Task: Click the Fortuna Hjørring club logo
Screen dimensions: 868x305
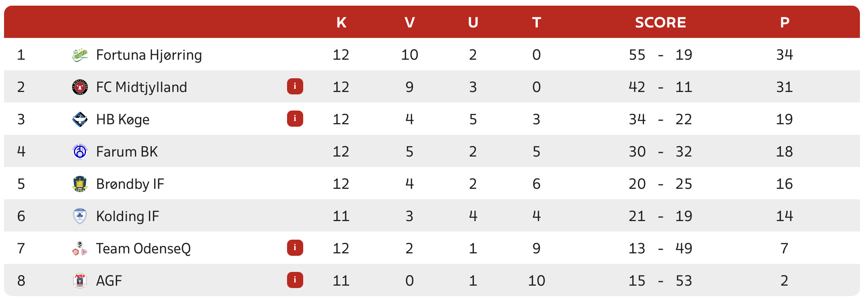Action: [80, 54]
